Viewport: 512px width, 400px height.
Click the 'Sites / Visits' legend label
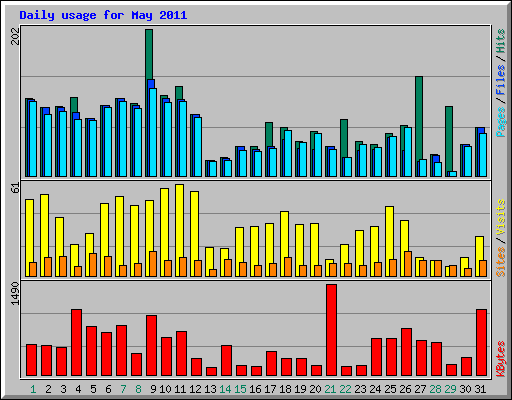[x=501, y=238]
